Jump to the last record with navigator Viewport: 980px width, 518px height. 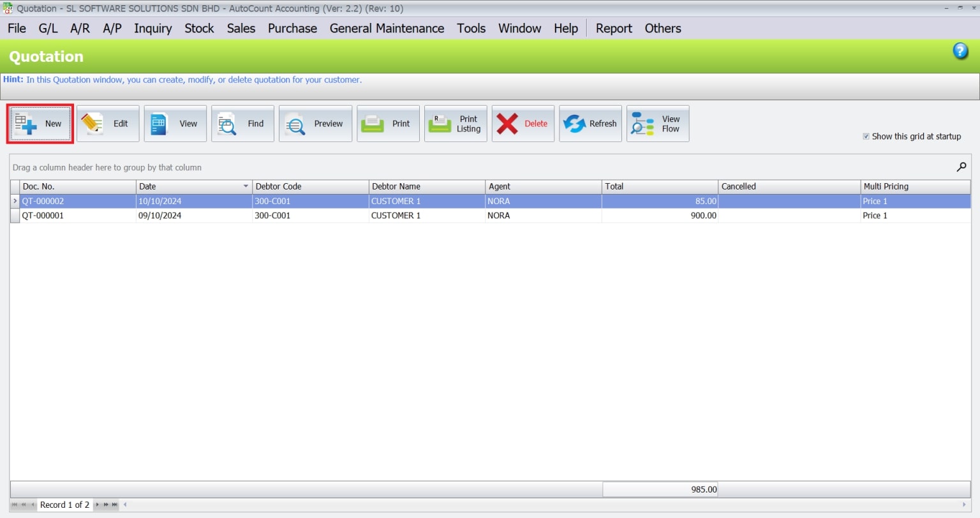[114, 505]
